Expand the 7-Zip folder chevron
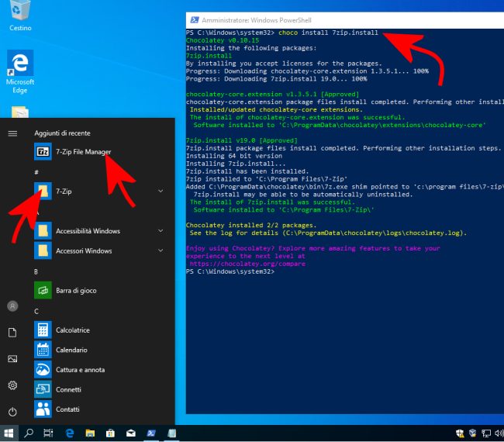This screenshot has height=442, width=504. (161, 192)
